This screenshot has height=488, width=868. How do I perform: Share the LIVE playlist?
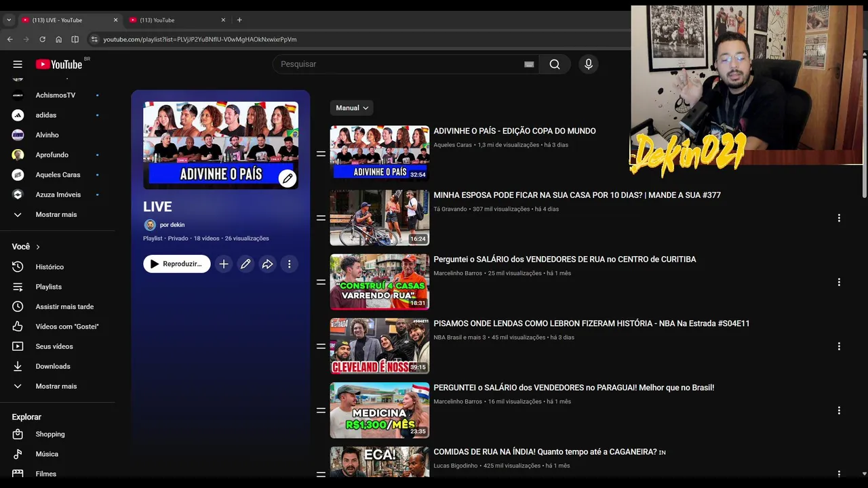(x=267, y=264)
